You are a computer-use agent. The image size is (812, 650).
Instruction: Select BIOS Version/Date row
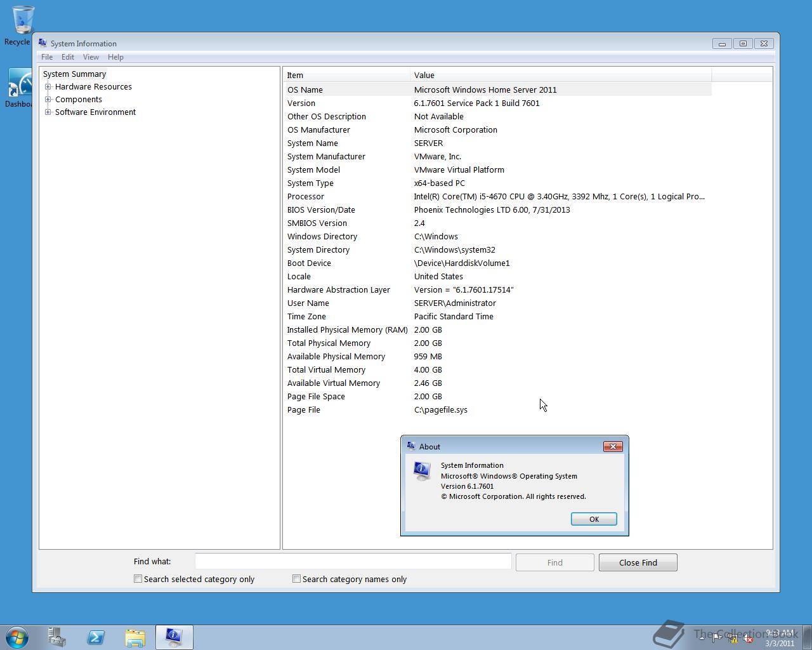coord(497,209)
